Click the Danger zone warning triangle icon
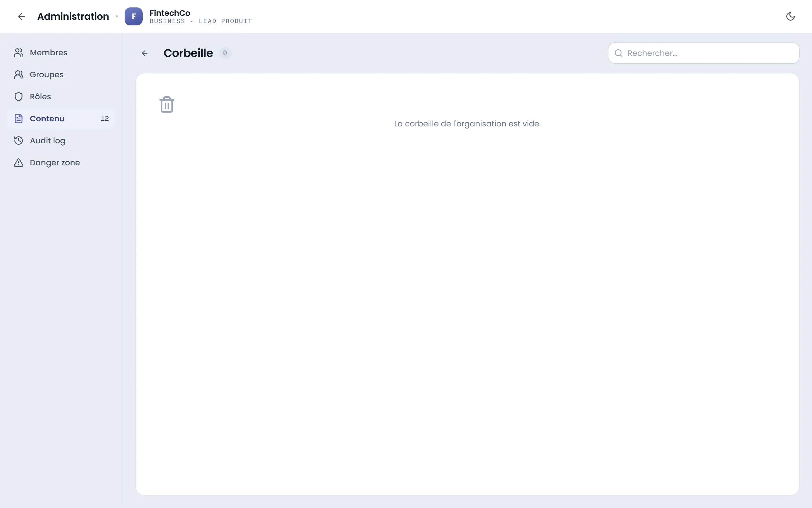This screenshot has width=812, height=508. (x=19, y=163)
